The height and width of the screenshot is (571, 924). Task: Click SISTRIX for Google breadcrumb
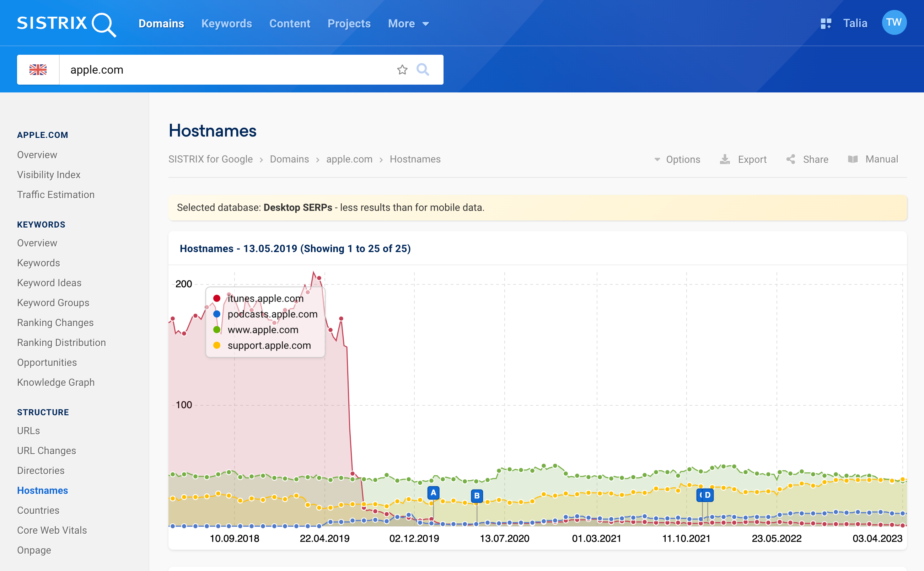[x=210, y=159]
